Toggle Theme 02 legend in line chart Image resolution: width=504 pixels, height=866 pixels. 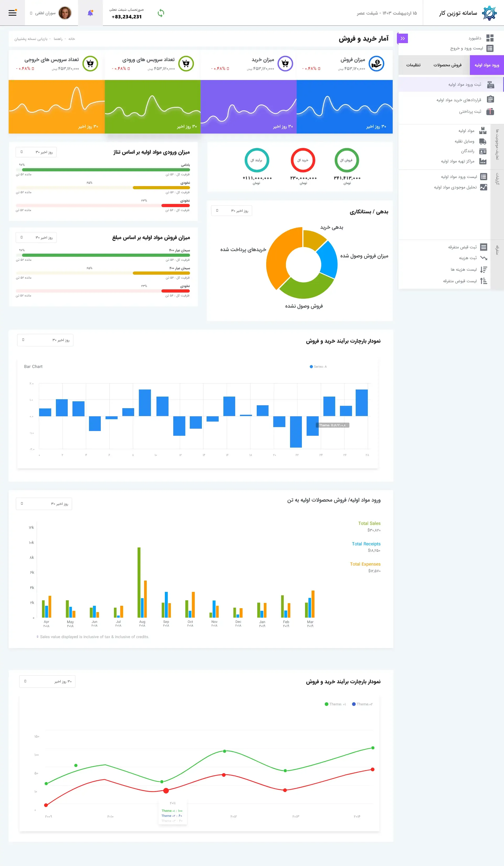pyautogui.click(x=362, y=704)
